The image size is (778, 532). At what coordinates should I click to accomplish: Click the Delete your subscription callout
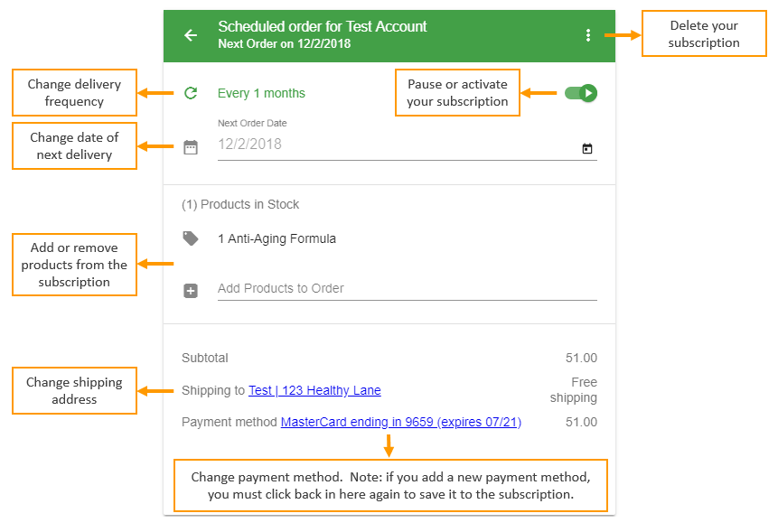704,33
